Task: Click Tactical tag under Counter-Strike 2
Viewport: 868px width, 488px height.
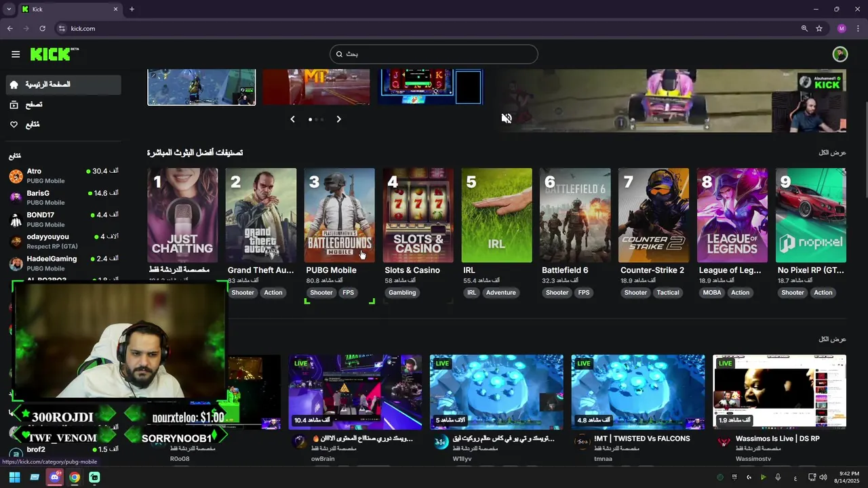Action: coord(668,293)
